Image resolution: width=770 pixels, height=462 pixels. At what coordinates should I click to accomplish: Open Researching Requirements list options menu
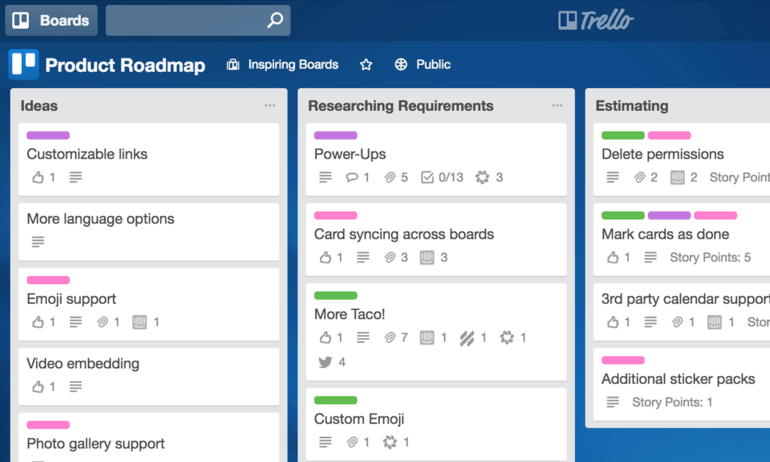[x=557, y=105]
